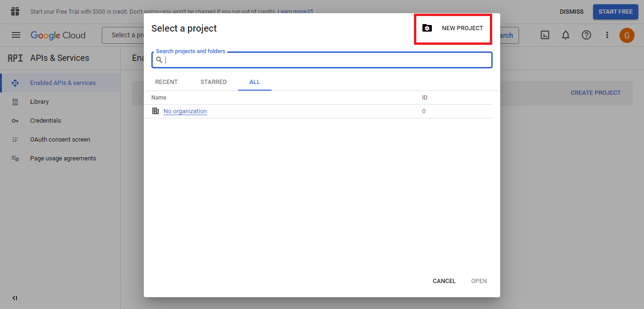Image resolution: width=644 pixels, height=309 pixels.
Task: Go to the Library menu item
Action: point(60,102)
